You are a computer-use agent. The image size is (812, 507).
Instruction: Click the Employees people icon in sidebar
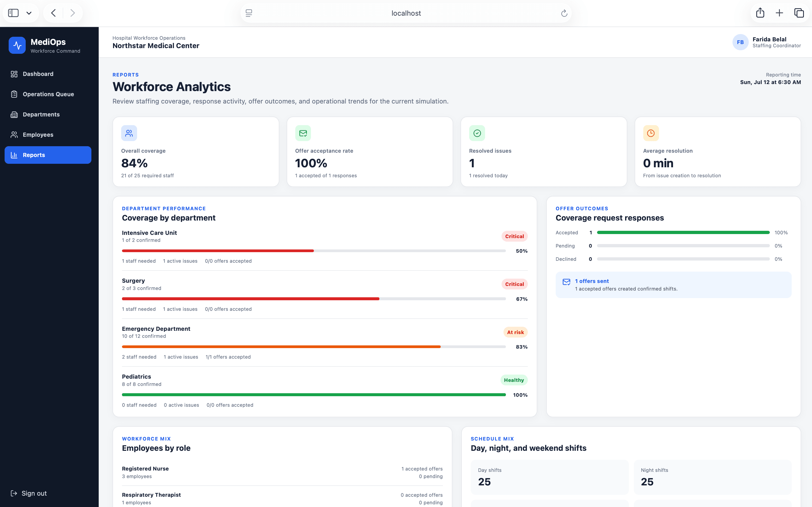coord(14,135)
